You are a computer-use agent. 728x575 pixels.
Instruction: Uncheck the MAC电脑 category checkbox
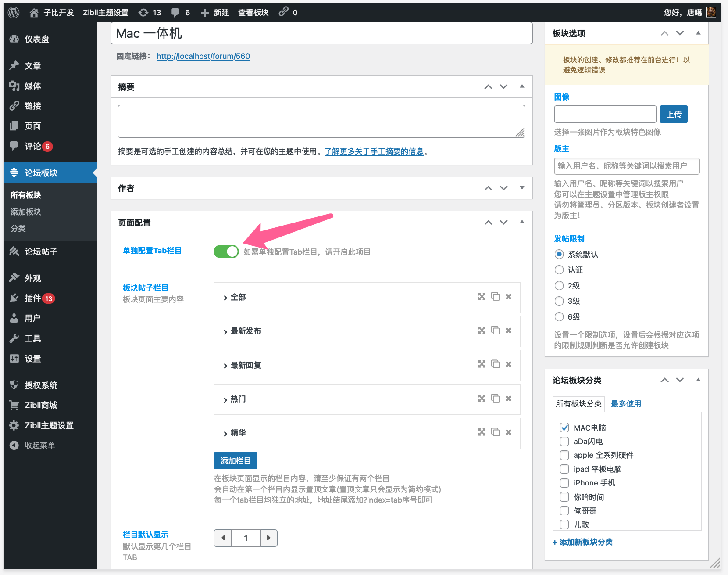pyautogui.click(x=564, y=427)
